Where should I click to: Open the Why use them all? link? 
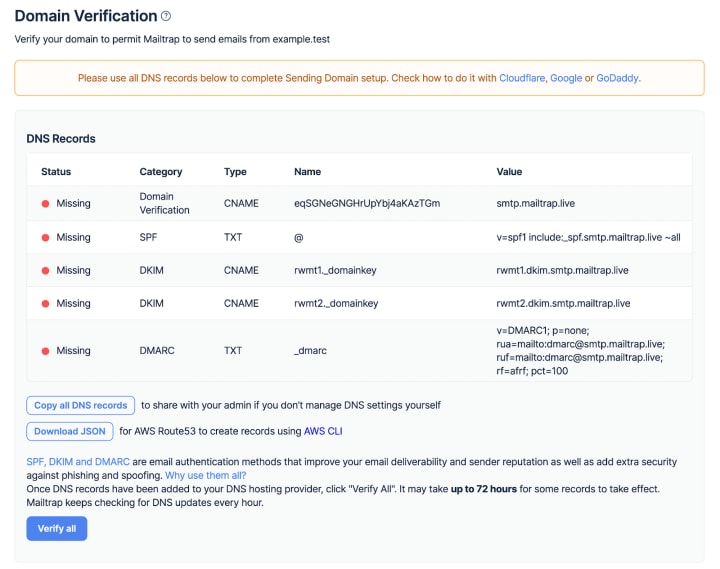205,475
